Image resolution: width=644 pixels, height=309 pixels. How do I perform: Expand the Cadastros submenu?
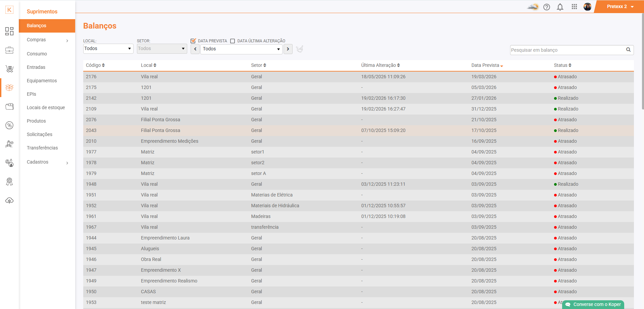pyautogui.click(x=47, y=162)
